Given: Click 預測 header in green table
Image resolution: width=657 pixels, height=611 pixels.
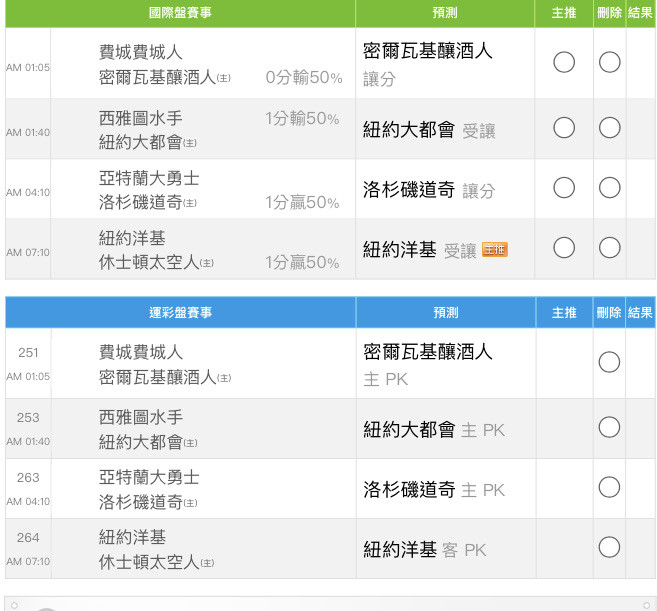Looking at the screenshot, I should pos(445,13).
